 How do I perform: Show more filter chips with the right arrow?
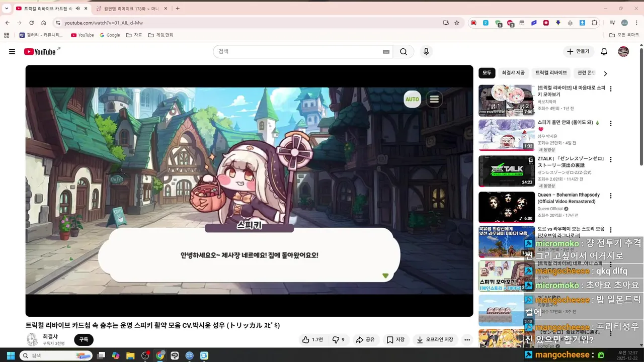(x=605, y=73)
